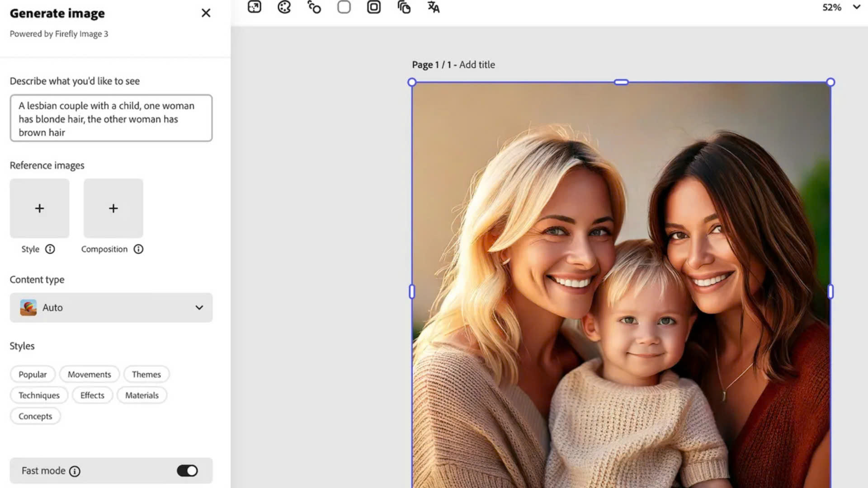Select the blank rounded square page background icon
Viewport: 868px width, 488px height.
pos(344,7)
